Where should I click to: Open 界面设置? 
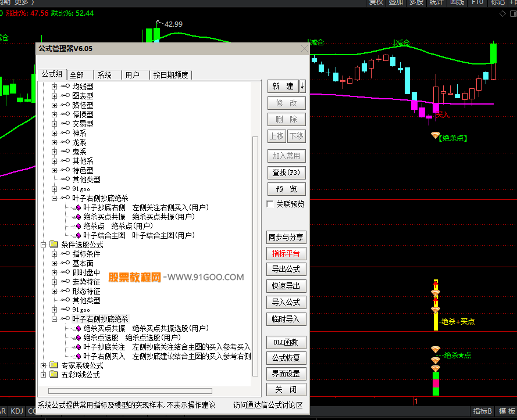point(286,374)
